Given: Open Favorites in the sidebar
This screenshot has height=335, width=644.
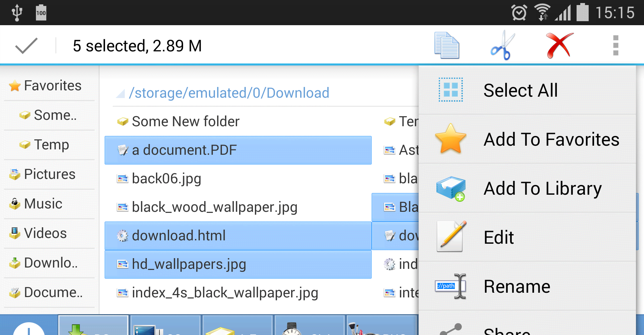Looking at the screenshot, I should [x=49, y=86].
